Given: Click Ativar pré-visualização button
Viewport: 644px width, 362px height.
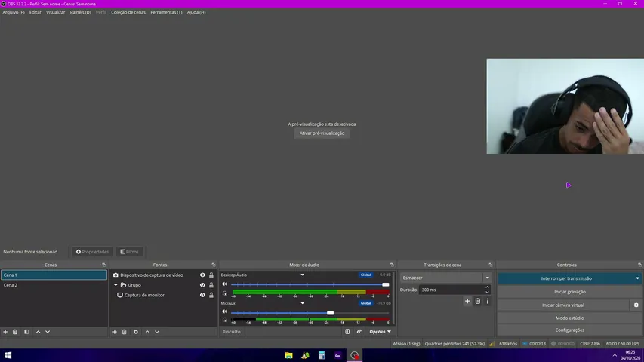Looking at the screenshot, I should pyautogui.click(x=322, y=133).
